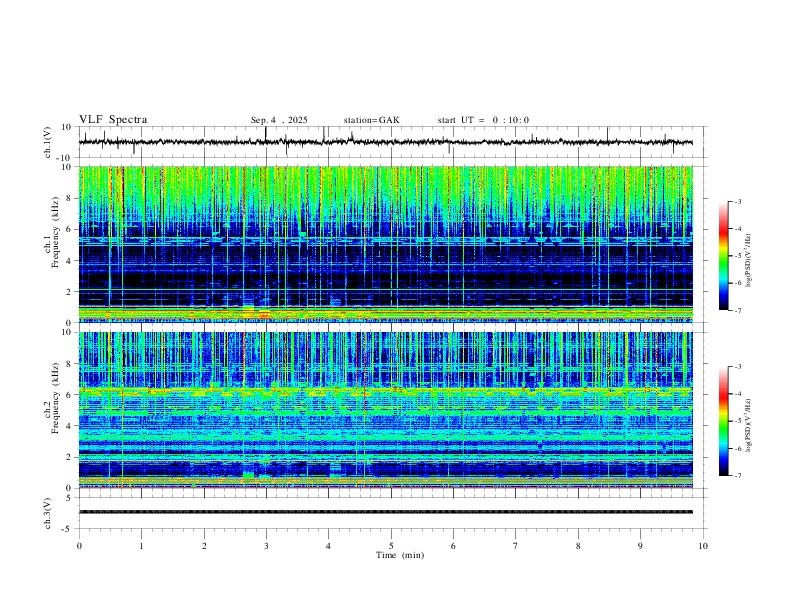
Task: Click the "0" tick on the time axis
Action: tap(79, 546)
